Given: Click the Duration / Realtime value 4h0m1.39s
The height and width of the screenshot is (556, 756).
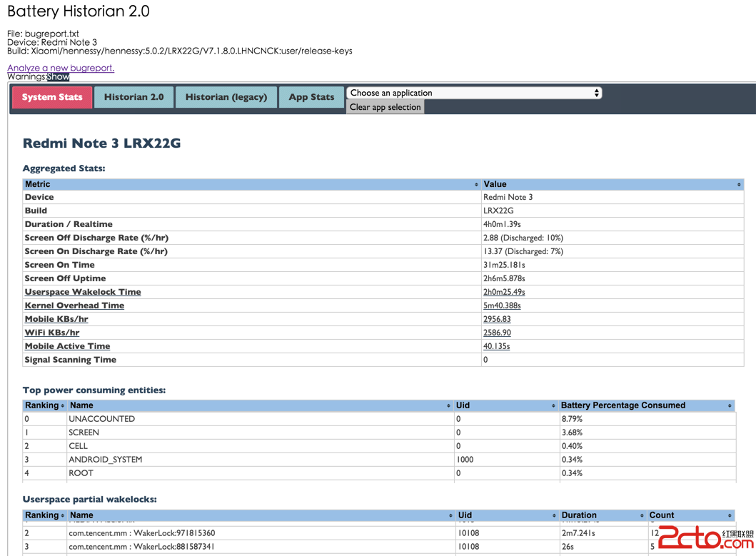Looking at the screenshot, I should click(502, 224).
